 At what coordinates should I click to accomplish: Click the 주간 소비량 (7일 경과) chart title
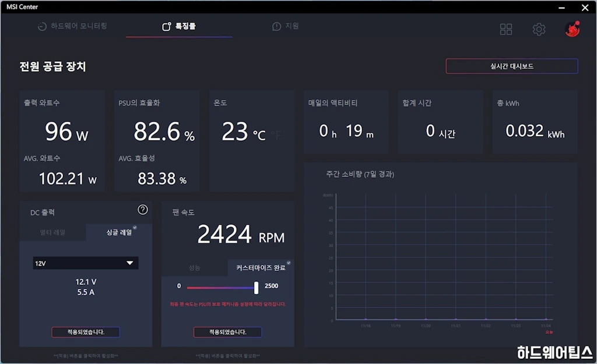tap(360, 174)
